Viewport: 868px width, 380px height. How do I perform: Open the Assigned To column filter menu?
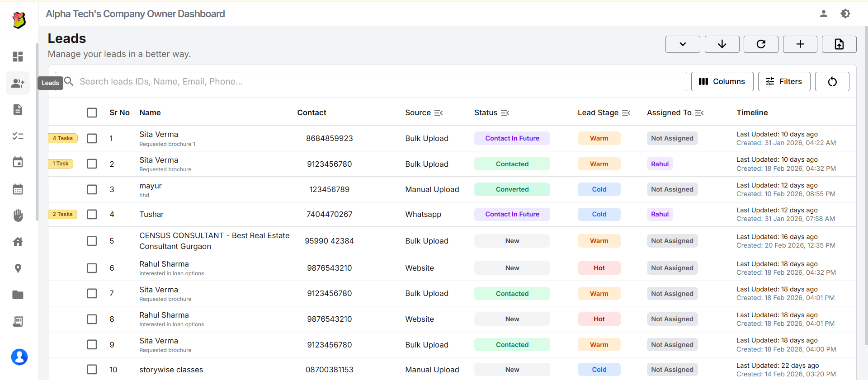coord(699,113)
